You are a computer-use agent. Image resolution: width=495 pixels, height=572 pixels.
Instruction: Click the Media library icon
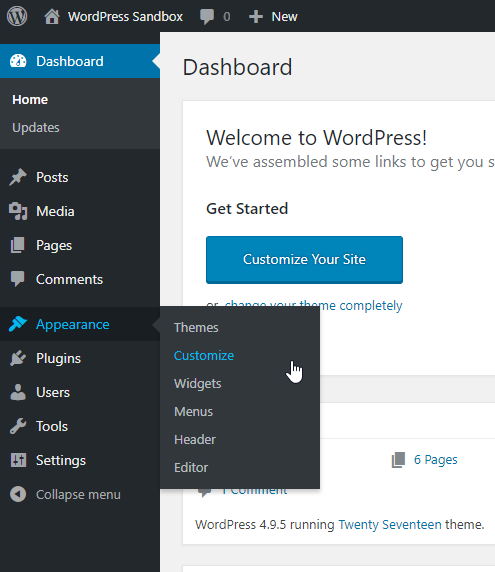click(18, 211)
